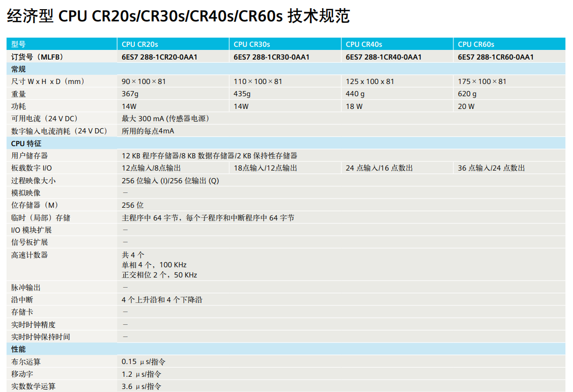This screenshot has width=573, height=392.
Task: Click 单相 4 个，100 KHz line
Action: pyautogui.click(x=154, y=265)
